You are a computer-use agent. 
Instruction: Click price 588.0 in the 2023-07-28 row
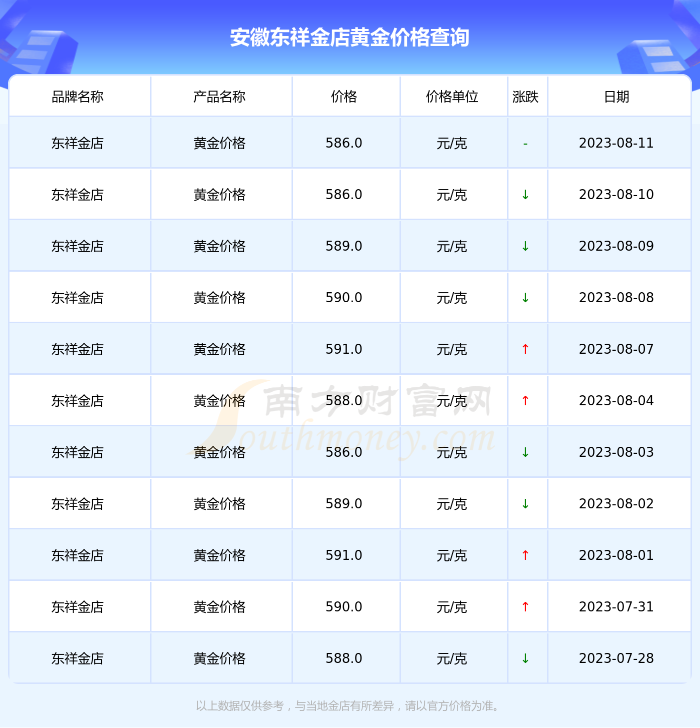point(344,658)
